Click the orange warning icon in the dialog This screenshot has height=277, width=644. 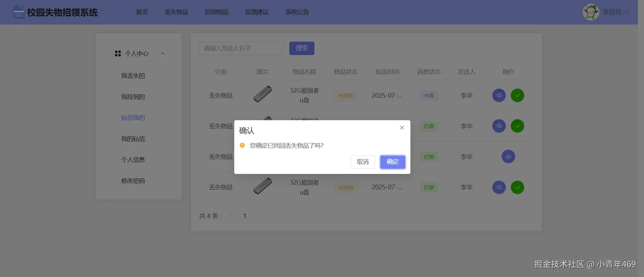242,145
